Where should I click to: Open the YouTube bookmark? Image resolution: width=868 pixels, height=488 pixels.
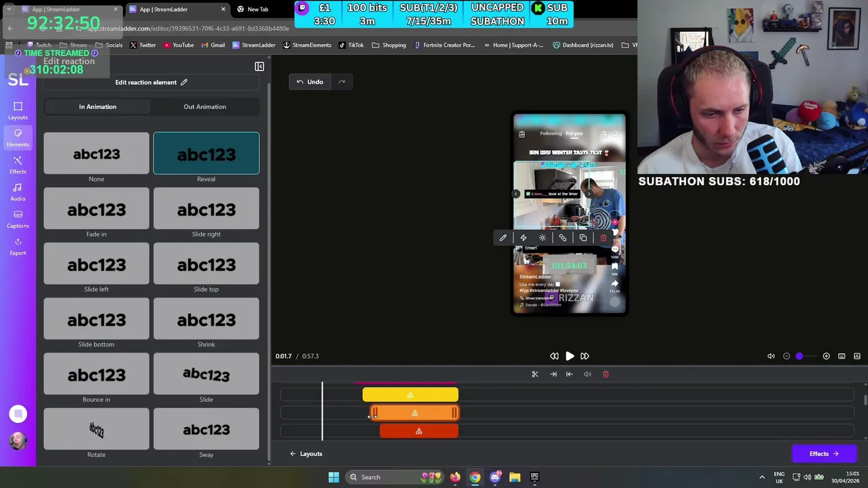178,45
